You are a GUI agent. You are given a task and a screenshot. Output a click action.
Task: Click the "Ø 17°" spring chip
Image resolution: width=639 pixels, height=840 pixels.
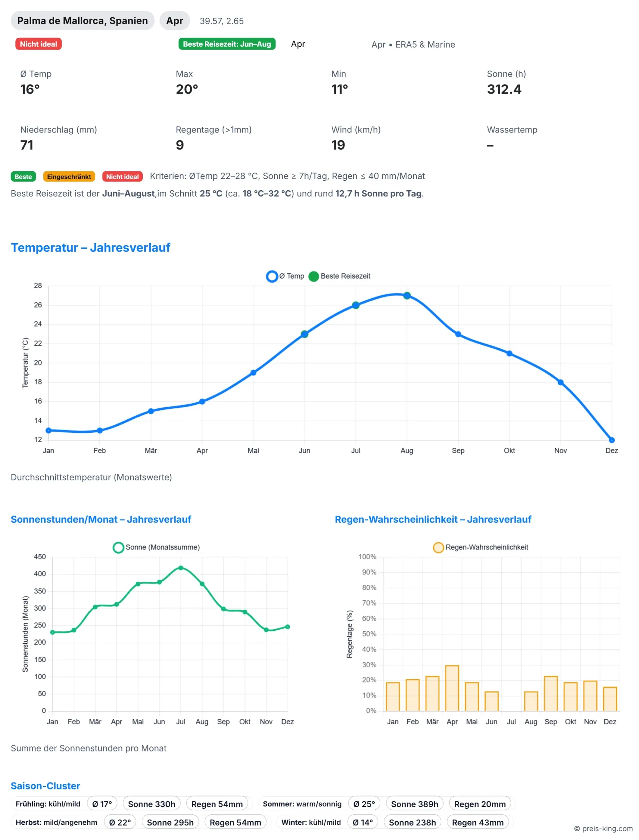102,804
